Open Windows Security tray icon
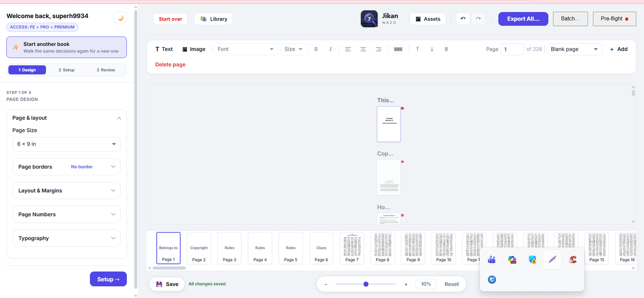The height and width of the screenshot is (298, 644). coord(533,259)
